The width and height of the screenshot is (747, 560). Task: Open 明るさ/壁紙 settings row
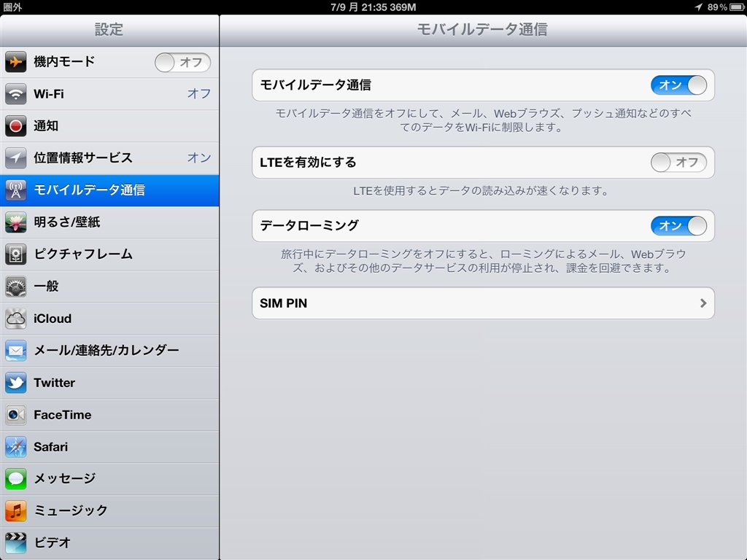click(x=109, y=222)
